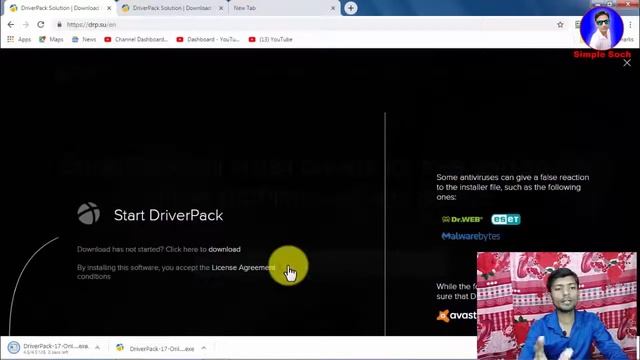Image resolution: width=640 pixels, height=360 pixels.
Task: Click the Simple Soch channel avatar
Action: 602,29
